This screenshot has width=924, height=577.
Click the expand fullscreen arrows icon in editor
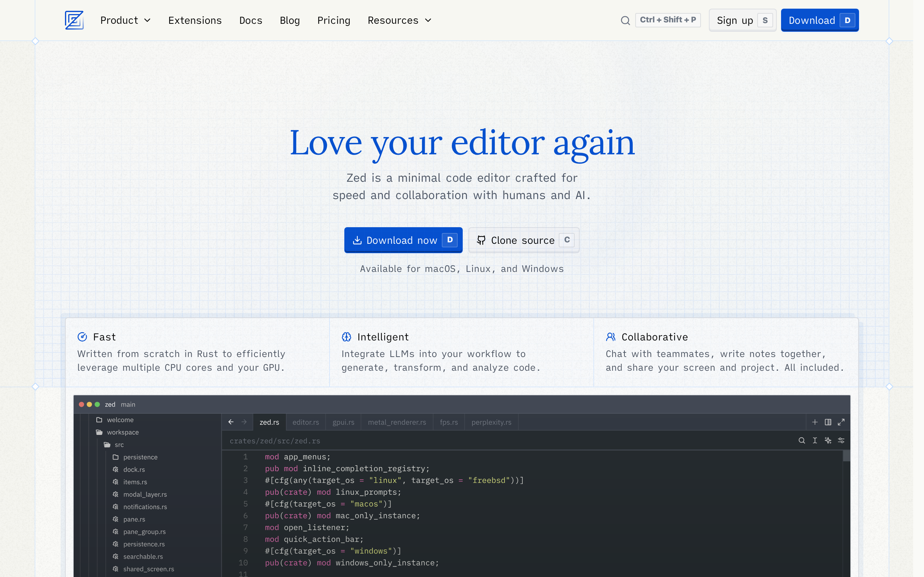pyautogui.click(x=841, y=422)
